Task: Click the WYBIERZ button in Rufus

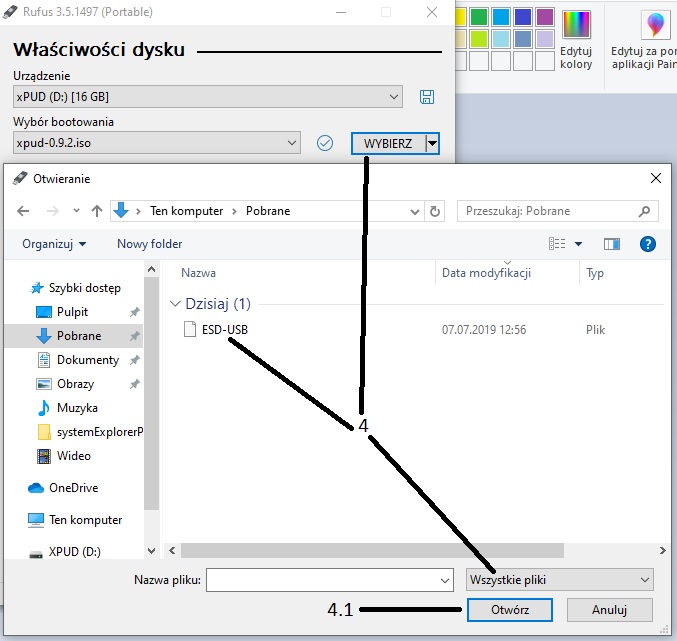Action: point(388,143)
